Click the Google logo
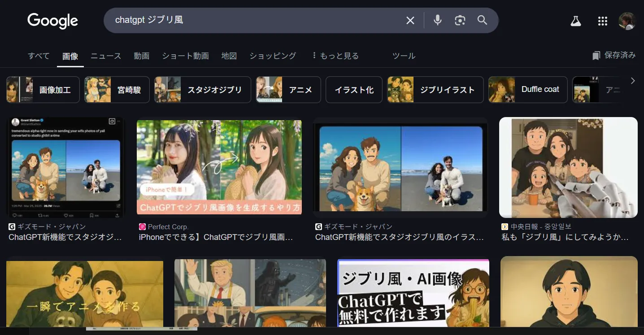The height and width of the screenshot is (335, 644). pyautogui.click(x=52, y=21)
